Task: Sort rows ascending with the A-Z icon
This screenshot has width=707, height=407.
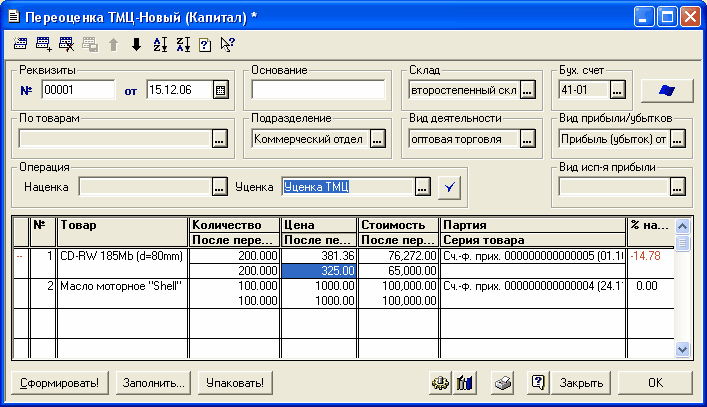Action: click(159, 44)
